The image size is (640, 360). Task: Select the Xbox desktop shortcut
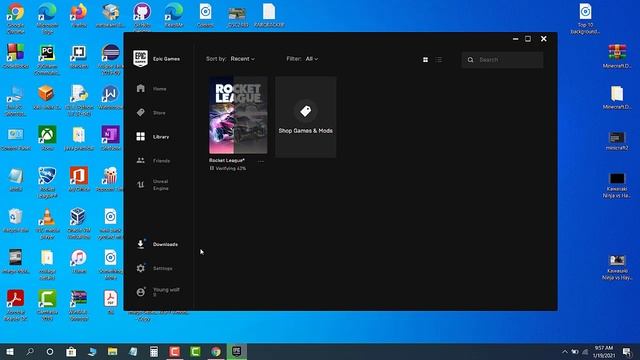coord(47,138)
